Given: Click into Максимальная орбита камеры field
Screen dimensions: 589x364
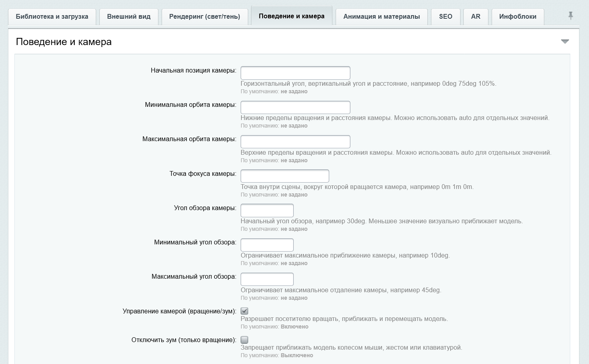Looking at the screenshot, I should [x=295, y=142].
